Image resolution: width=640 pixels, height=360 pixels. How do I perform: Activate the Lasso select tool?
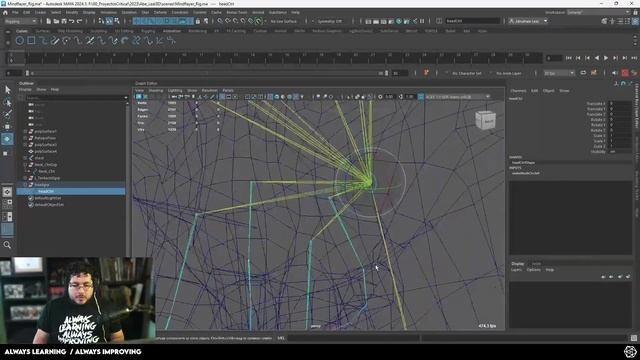pos(7,102)
